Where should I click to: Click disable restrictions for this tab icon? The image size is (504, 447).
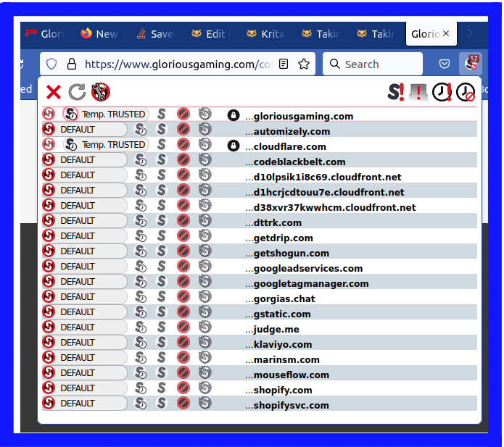pyautogui.click(x=418, y=92)
